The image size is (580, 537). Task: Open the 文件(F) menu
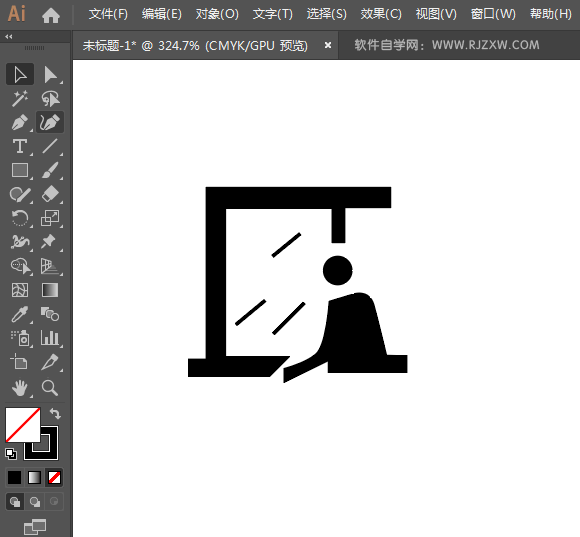pyautogui.click(x=108, y=14)
